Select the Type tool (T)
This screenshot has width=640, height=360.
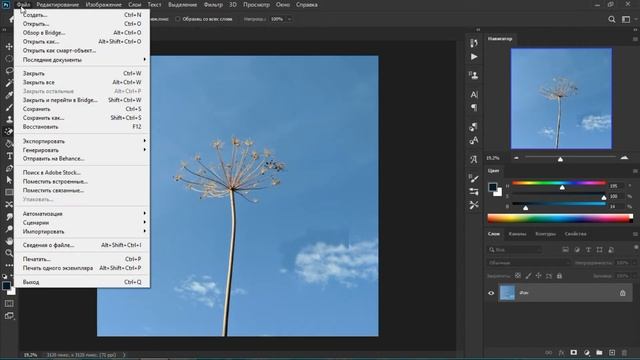(9, 156)
